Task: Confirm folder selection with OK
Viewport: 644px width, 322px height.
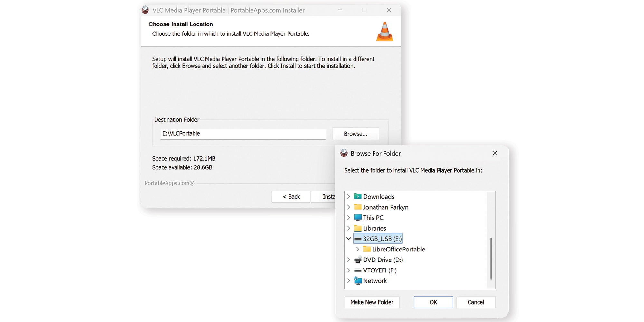Action: coord(433,302)
